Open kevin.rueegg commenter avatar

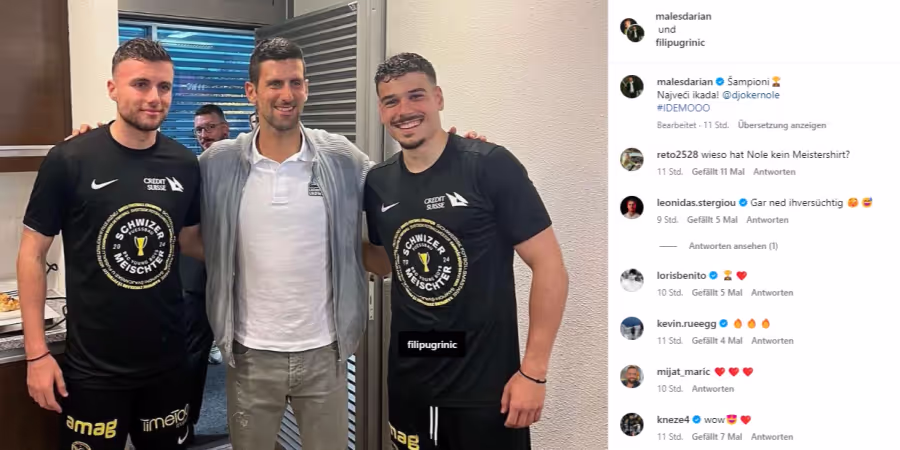[631, 328]
